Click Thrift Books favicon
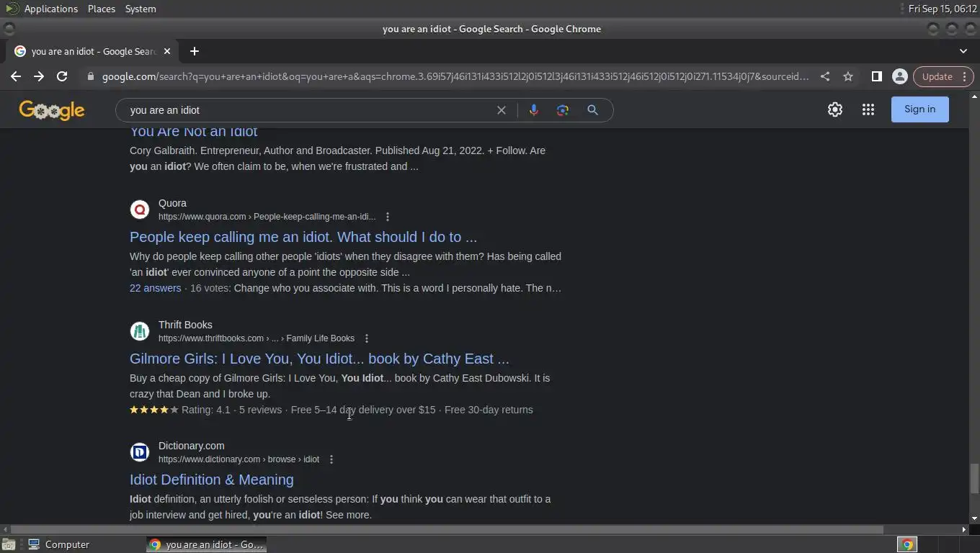 pyautogui.click(x=140, y=331)
